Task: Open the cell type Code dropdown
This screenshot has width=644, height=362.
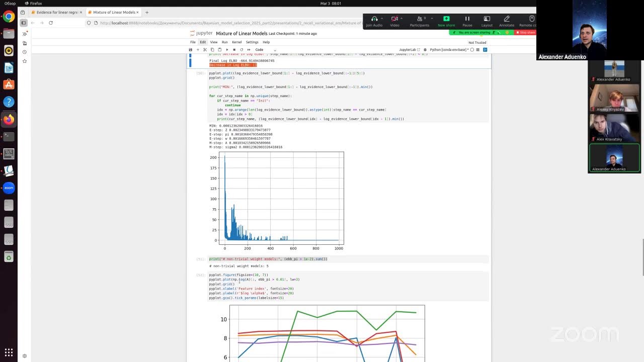Action: (x=266, y=50)
